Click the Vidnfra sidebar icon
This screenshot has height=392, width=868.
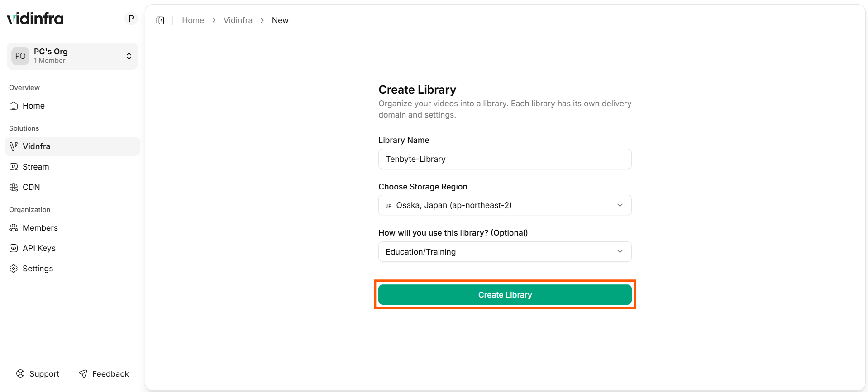[14, 146]
